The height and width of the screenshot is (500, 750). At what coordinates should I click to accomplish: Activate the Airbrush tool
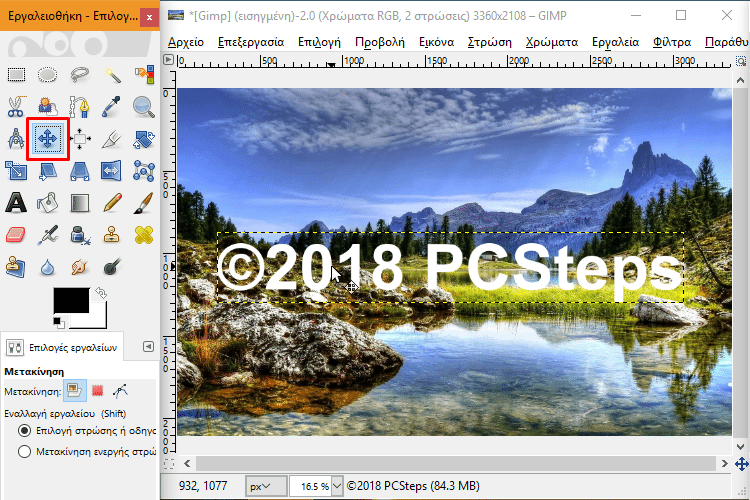pyautogui.click(x=47, y=235)
